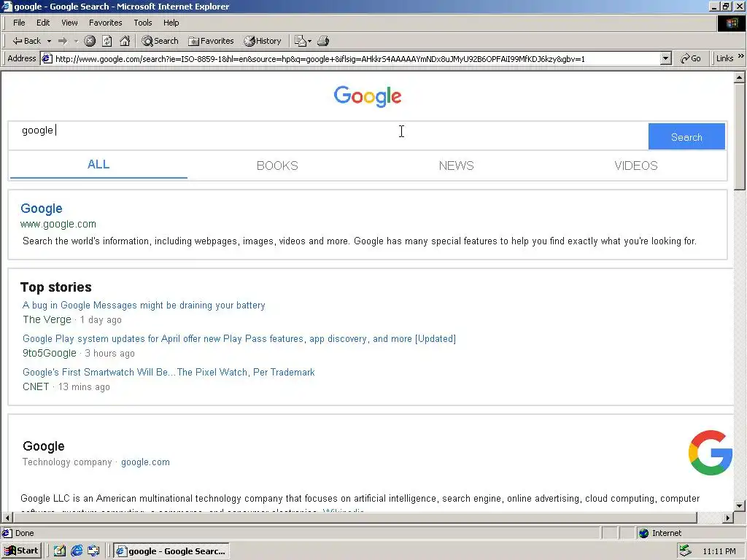Open Google Messages battery bug story
This screenshot has width=747, height=560.
pos(144,306)
